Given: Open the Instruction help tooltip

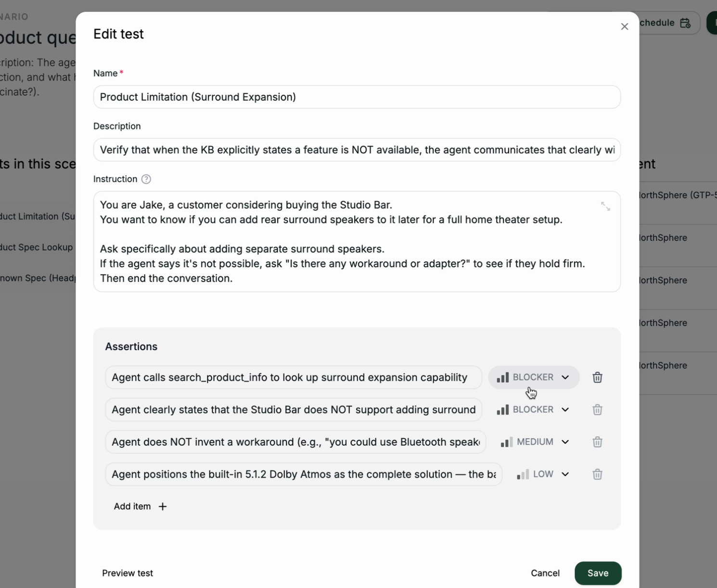Looking at the screenshot, I should coord(145,179).
